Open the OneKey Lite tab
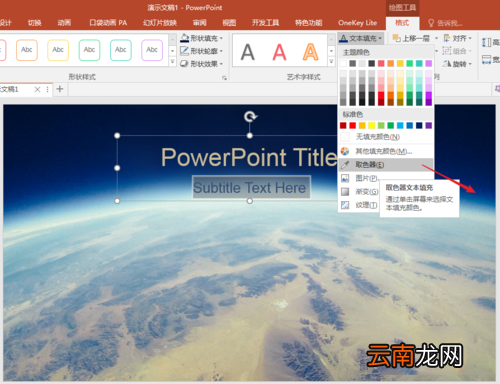The image size is (500, 384). [357, 23]
